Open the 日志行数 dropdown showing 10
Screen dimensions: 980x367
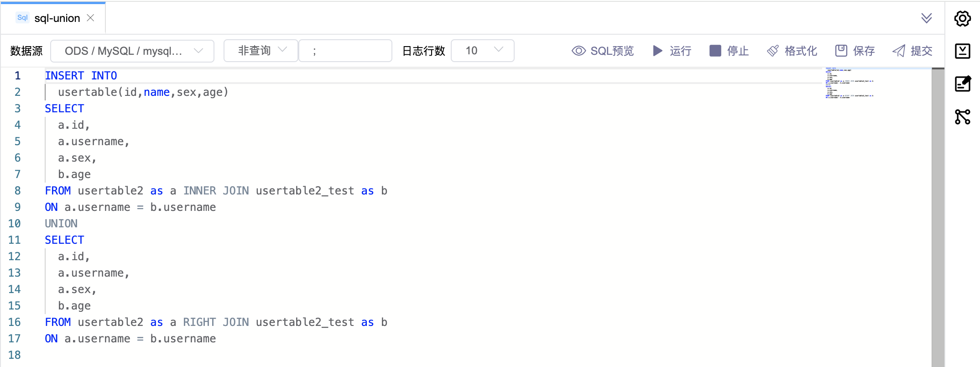pos(482,51)
